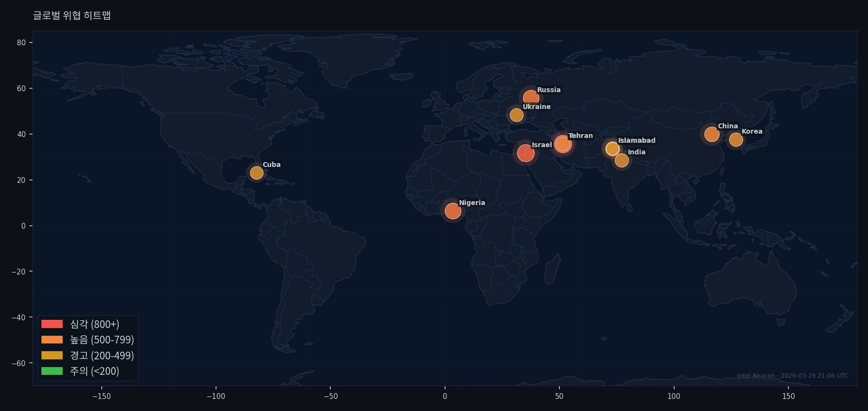Click the 80 latitude axis label
The height and width of the screenshot is (411, 868).
21,42
